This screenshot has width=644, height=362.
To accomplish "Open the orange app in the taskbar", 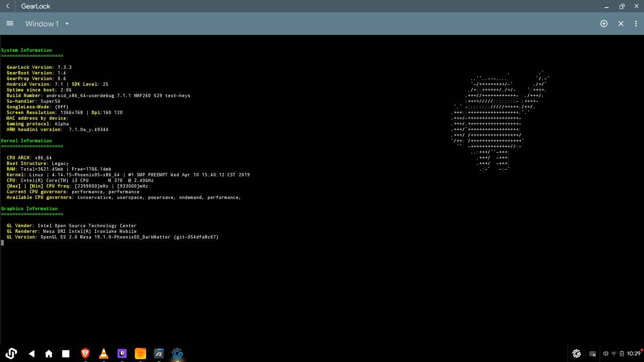I will click(140, 354).
